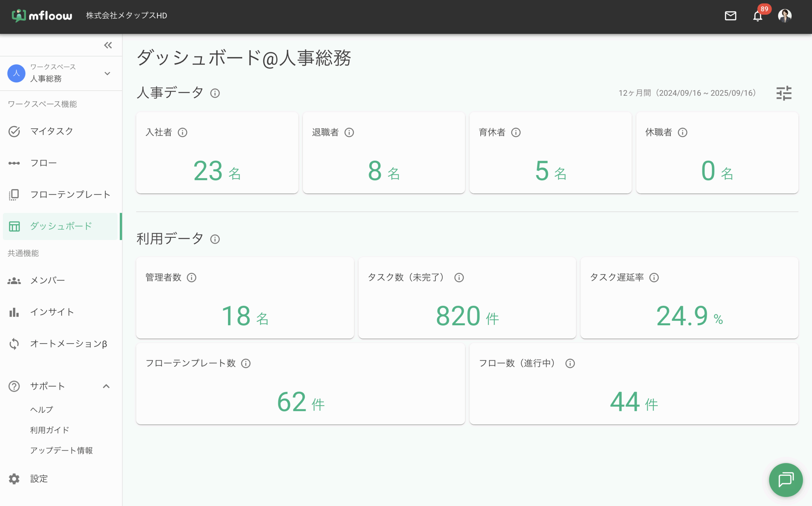Collapse sidebar with double chevron icon
Image resolution: width=812 pixels, height=506 pixels.
pyautogui.click(x=108, y=45)
